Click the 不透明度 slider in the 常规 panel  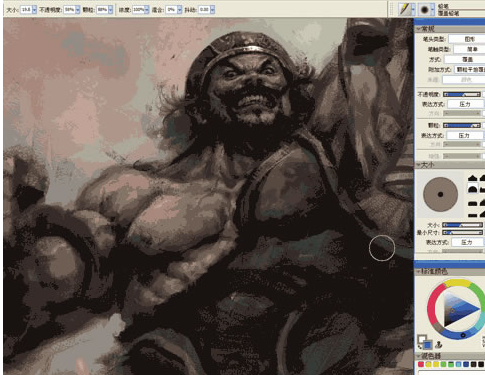[x=462, y=95]
